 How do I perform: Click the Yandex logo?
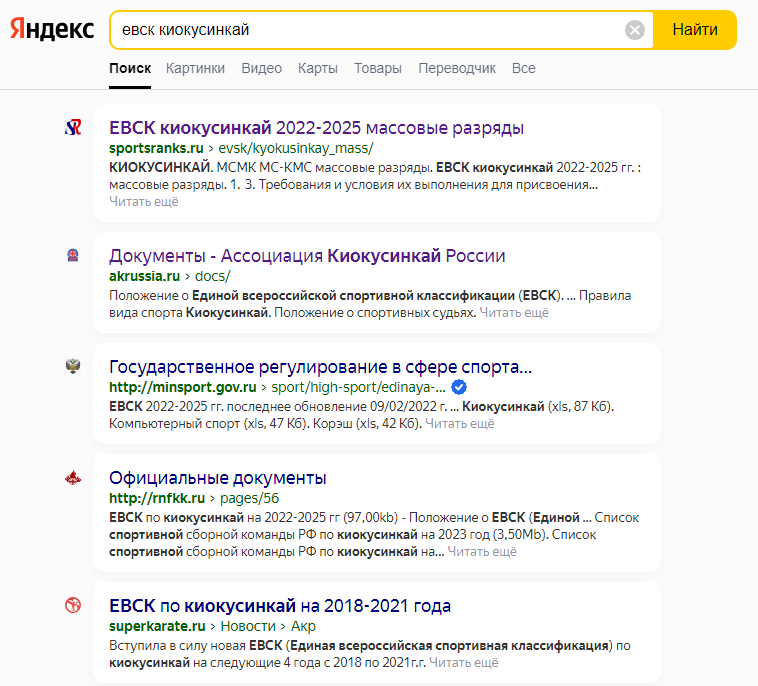point(52,29)
